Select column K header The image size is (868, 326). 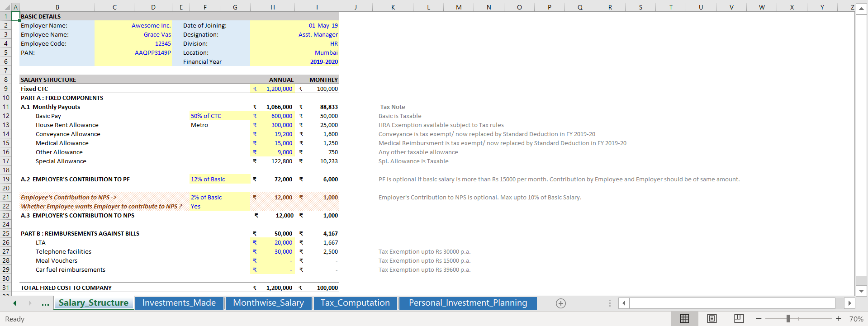click(x=393, y=7)
